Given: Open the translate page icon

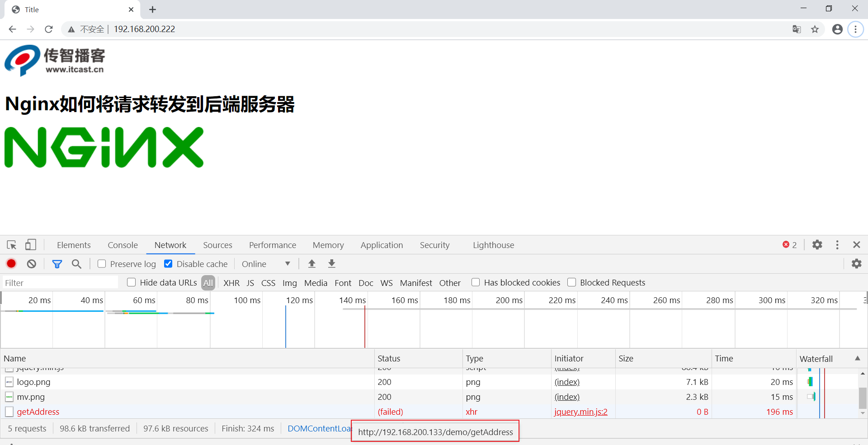Looking at the screenshot, I should (797, 29).
